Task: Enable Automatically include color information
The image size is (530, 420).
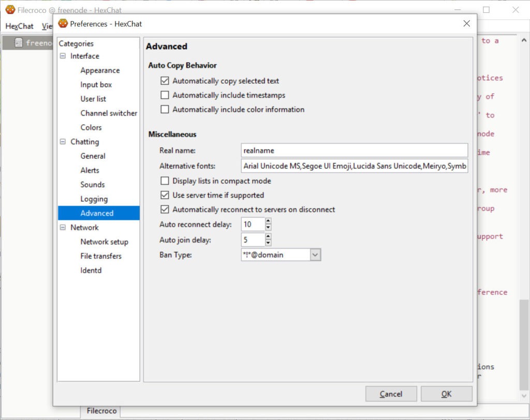Action: [x=165, y=109]
